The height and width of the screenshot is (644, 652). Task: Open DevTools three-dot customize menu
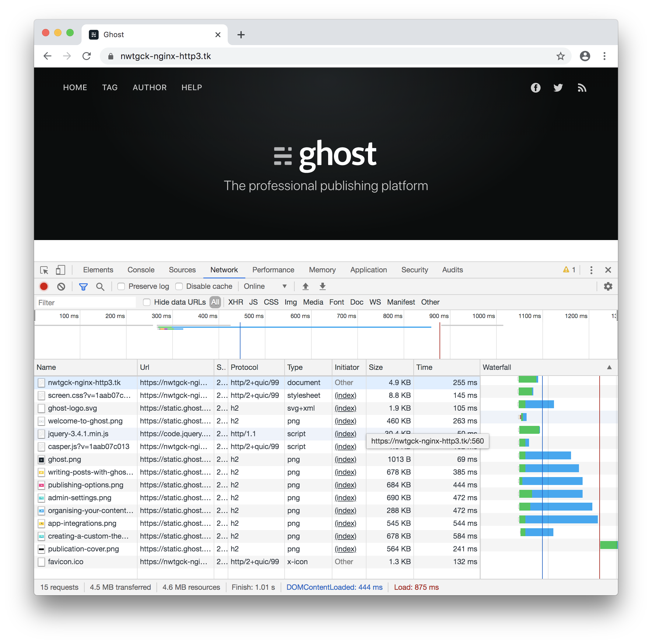pos(591,270)
